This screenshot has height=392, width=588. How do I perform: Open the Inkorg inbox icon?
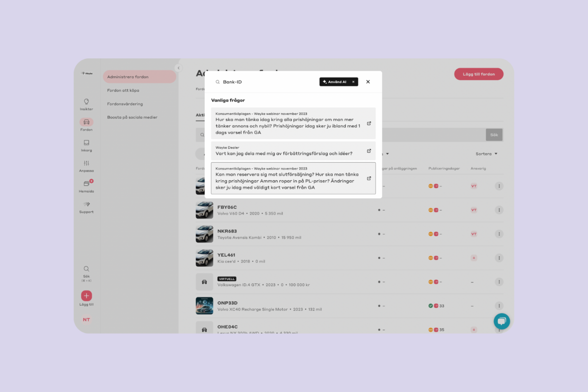tap(86, 143)
